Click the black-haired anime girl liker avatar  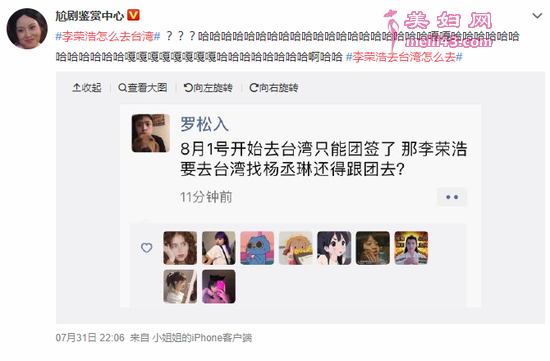[334, 248]
